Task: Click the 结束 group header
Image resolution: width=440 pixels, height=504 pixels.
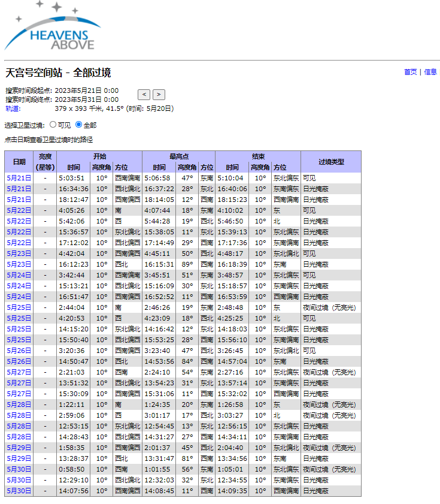Action: click(x=258, y=156)
